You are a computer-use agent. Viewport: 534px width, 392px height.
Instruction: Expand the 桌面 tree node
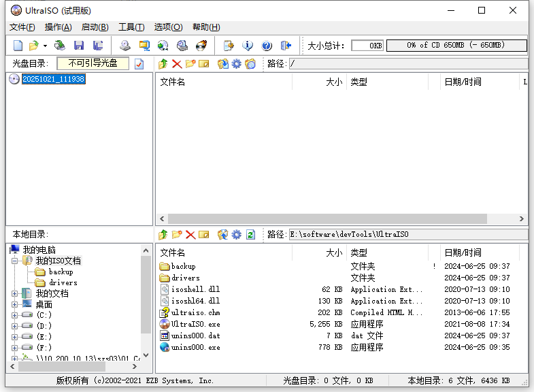pos(15,304)
